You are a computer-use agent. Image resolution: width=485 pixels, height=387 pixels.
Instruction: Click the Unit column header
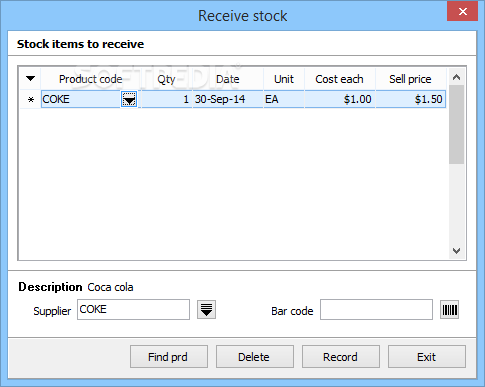tap(284, 79)
